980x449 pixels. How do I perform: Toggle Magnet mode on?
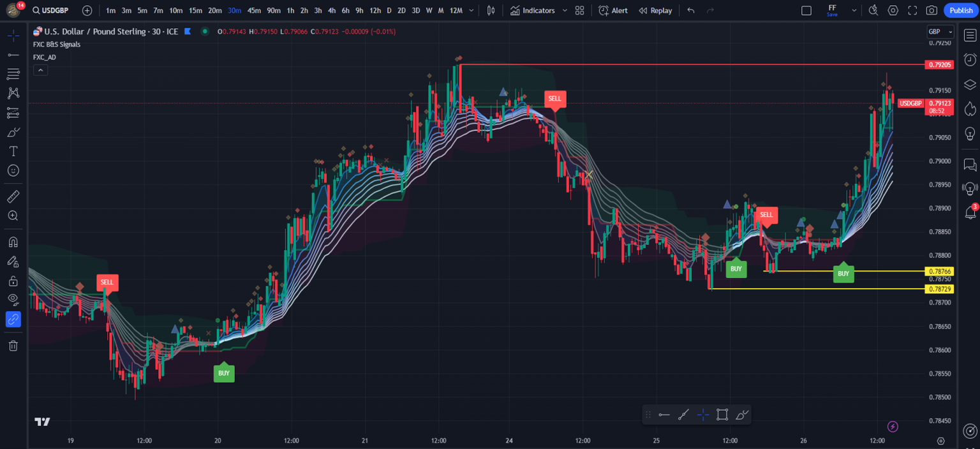(x=13, y=242)
